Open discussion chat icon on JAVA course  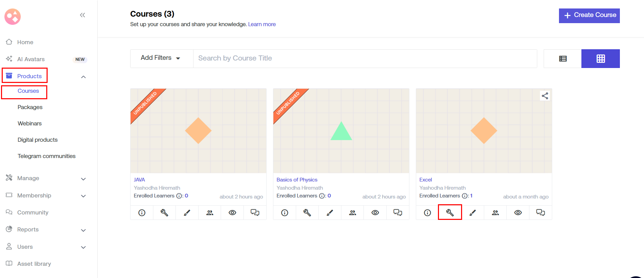point(255,212)
